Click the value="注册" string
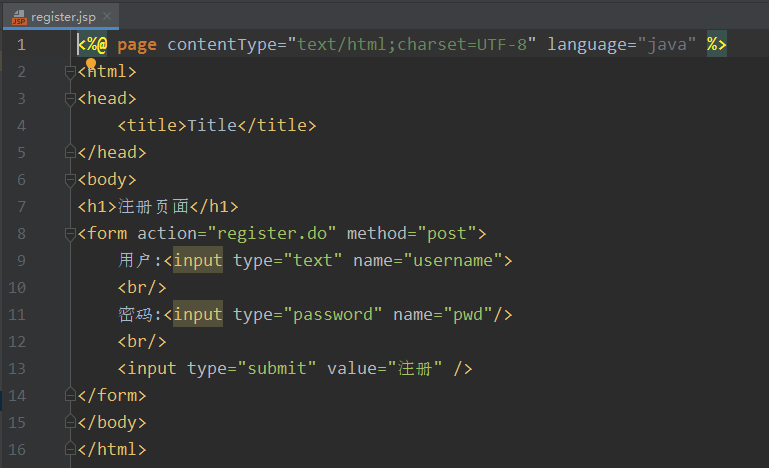Image resolution: width=769 pixels, height=468 pixels. 414,368
